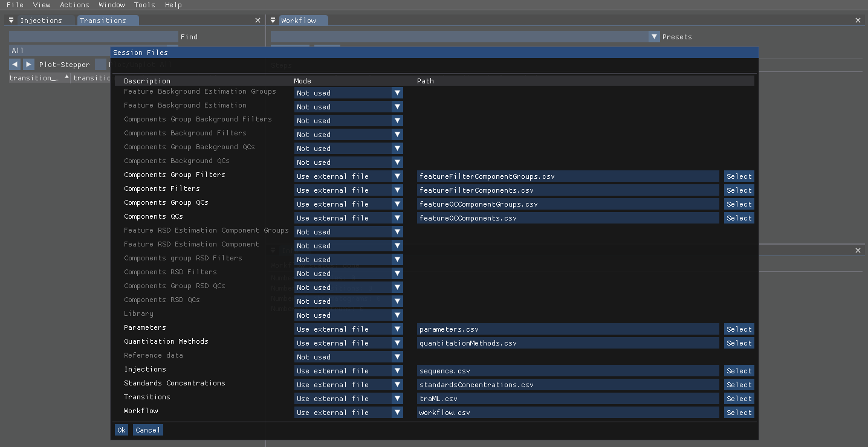868x447 pixels.
Task: Click Select for traML.csv
Action: 739,399
